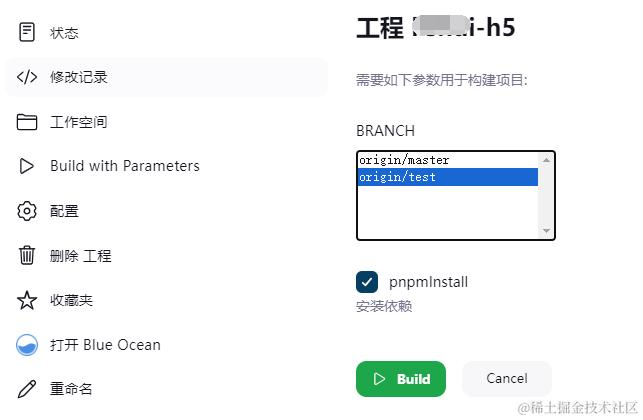Click the Blue Ocean circle icon
This screenshot has width=643, height=420.
tap(27, 345)
